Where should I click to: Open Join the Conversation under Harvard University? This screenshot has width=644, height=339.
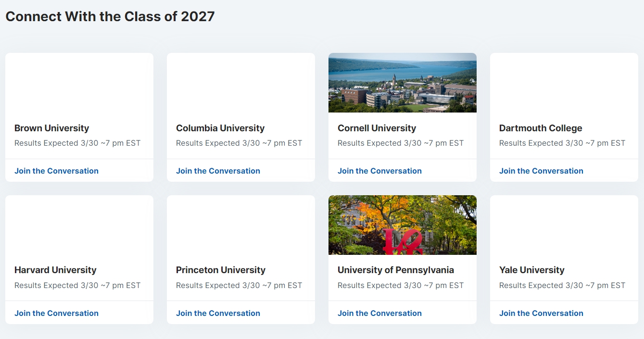(56, 313)
